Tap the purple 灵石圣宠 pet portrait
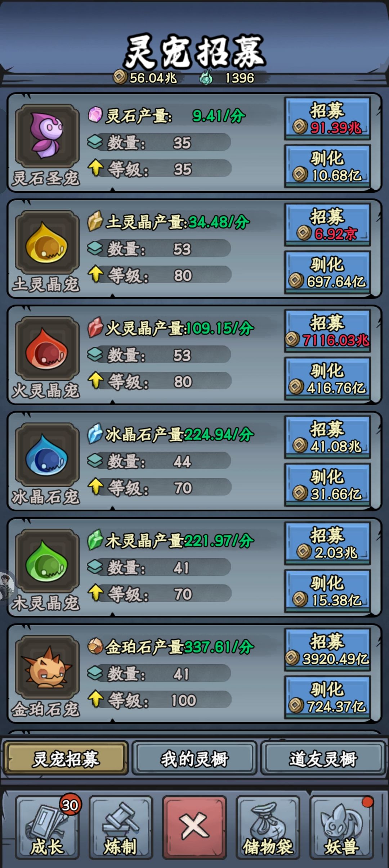 coord(47,136)
